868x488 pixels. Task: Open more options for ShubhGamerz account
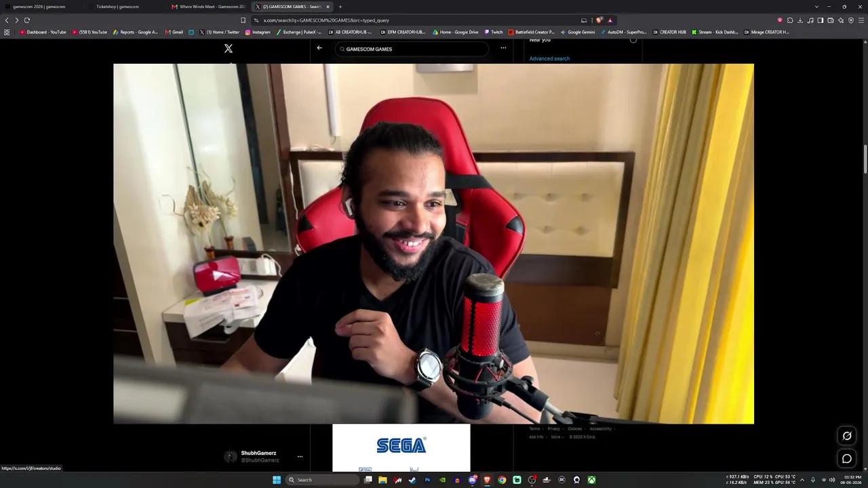[x=300, y=456]
